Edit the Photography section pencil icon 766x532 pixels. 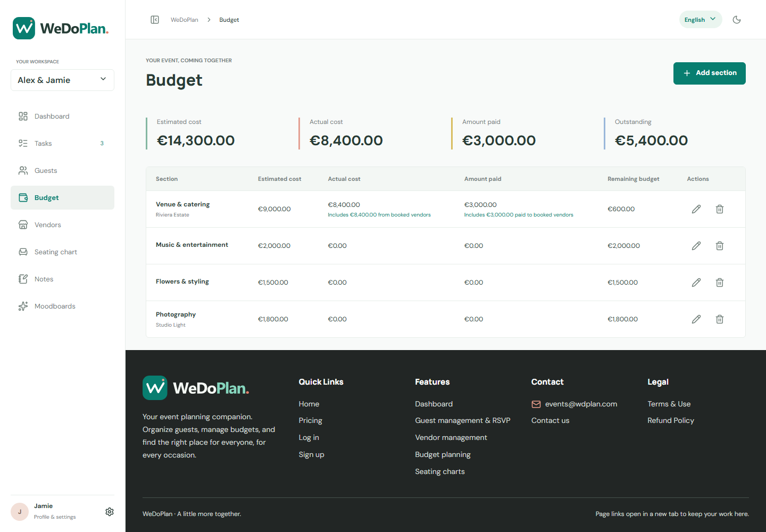click(696, 319)
